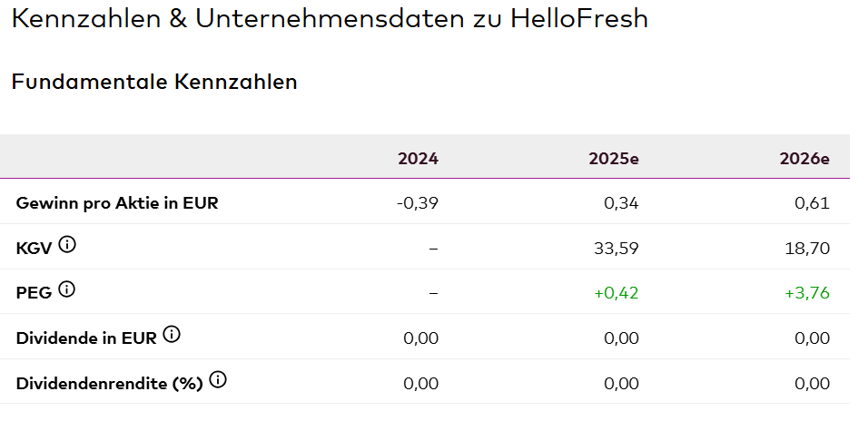Select the green +3,76 PEG value
The height and width of the screenshot is (421, 868).
(x=808, y=292)
